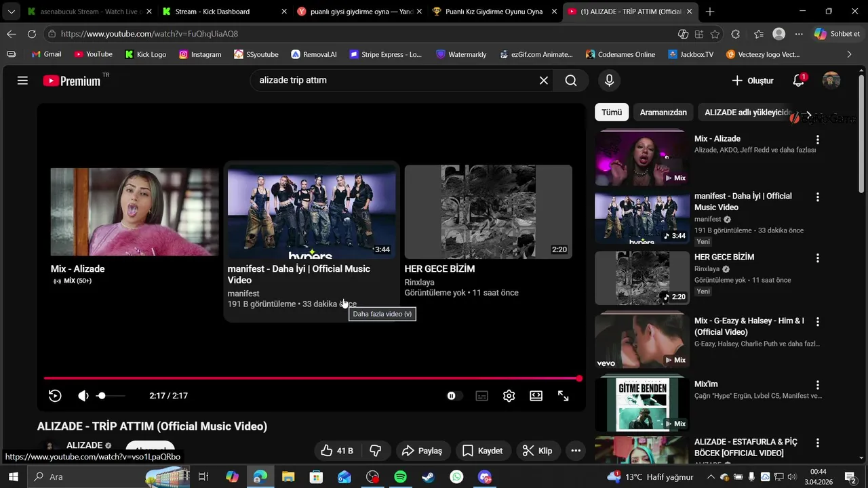Show hidden tray icons chevron
868x488 pixels.
[711, 477]
